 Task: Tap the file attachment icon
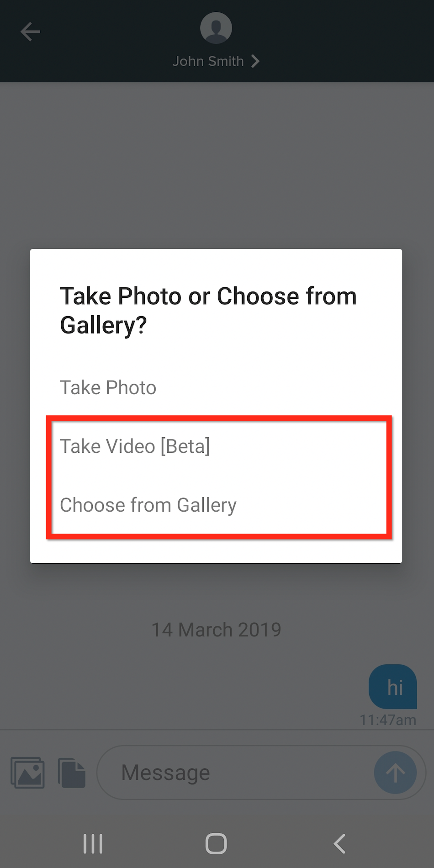pyautogui.click(x=72, y=773)
